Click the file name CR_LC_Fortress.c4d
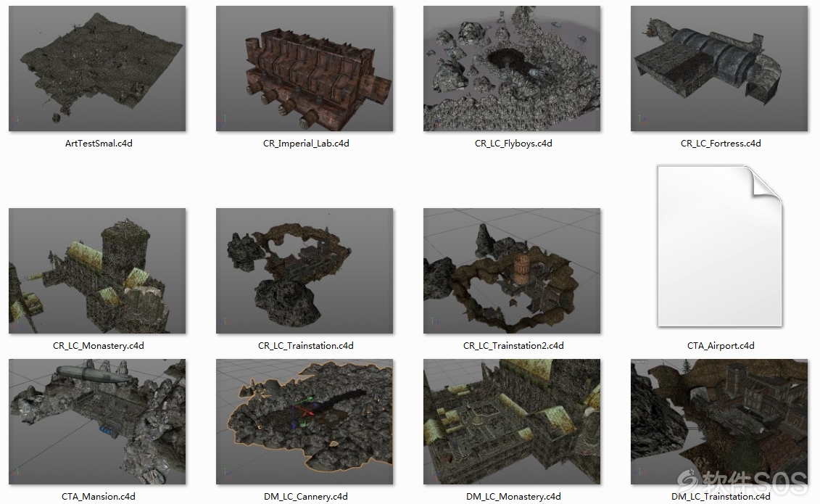Image resolution: width=820 pixels, height=504 pixels. [x=721, y=144]
